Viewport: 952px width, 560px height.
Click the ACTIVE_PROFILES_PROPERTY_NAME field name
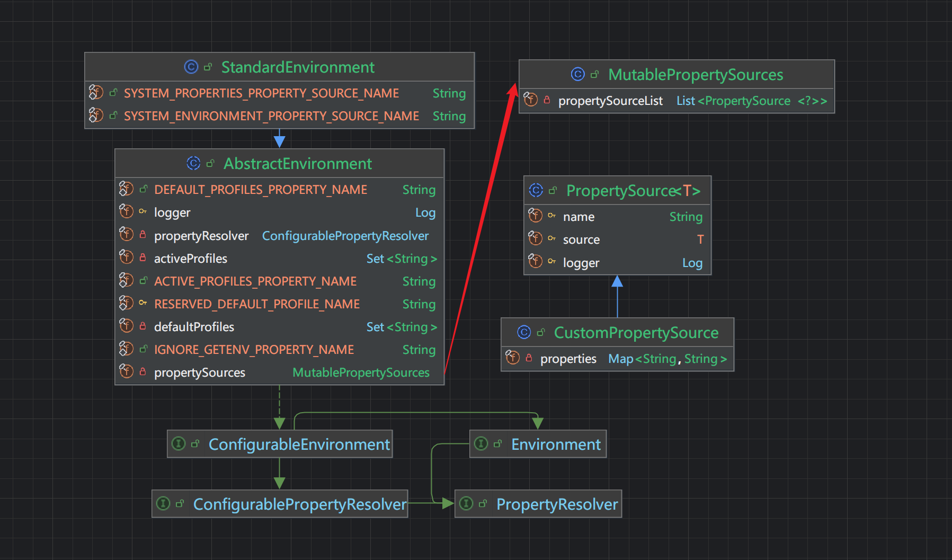pos(255,281)
